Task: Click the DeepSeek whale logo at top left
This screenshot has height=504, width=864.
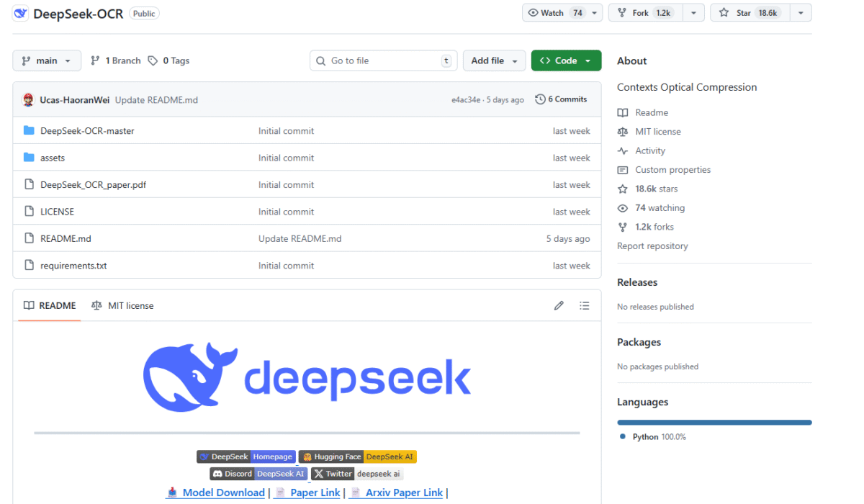Action: click(x=20, y=13)
